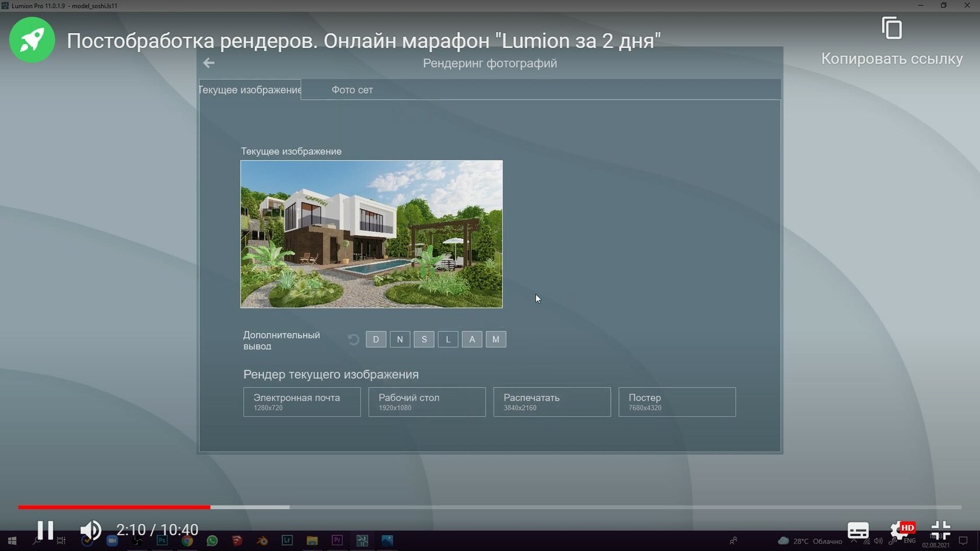Switch to the Фото сет tab
980x551 pixels.
coord(352,90)
